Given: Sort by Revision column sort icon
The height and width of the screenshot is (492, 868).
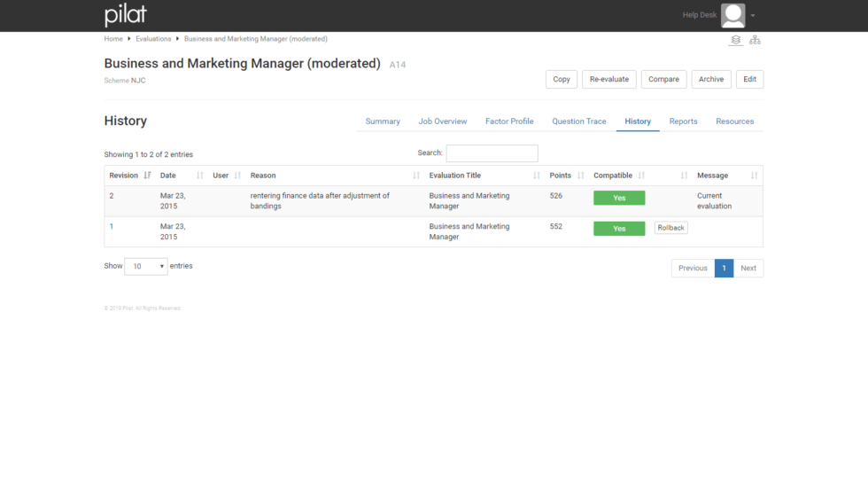Looking at the screenshot, I should tap(147, 176).
